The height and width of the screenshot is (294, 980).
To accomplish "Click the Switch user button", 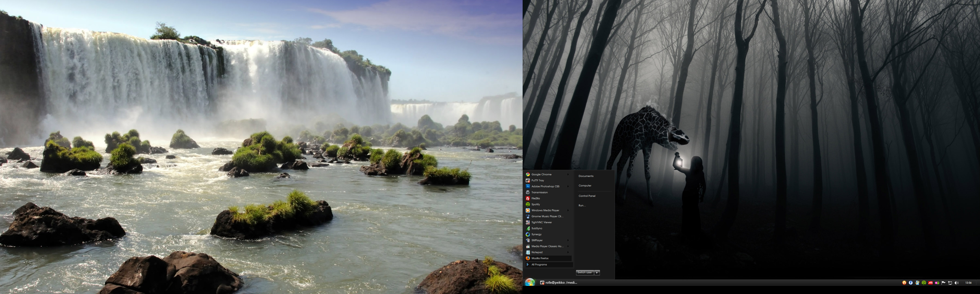I will tap(585, 273).
